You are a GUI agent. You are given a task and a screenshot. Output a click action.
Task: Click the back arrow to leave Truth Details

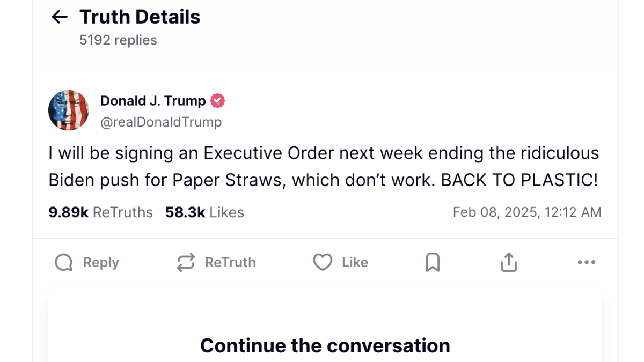point(59,17)
